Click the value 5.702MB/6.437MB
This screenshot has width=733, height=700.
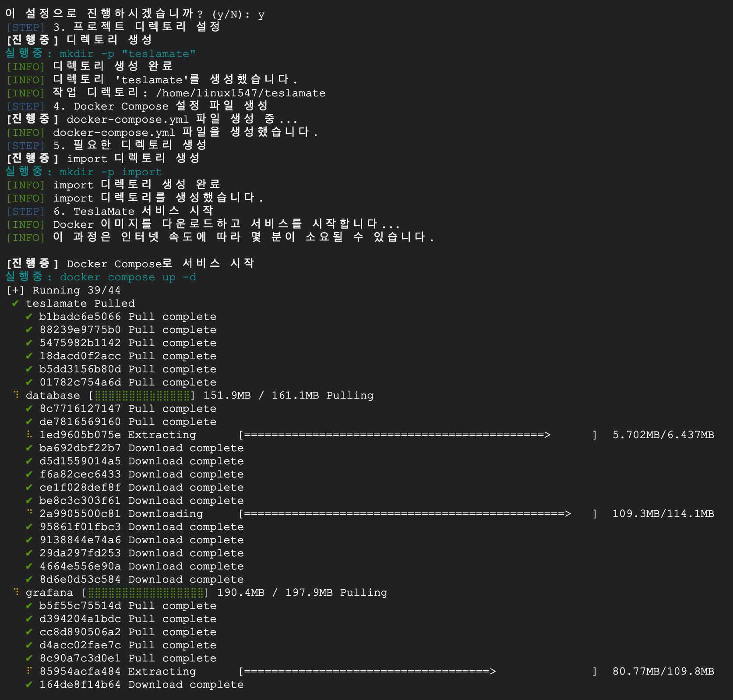[663, 435]
